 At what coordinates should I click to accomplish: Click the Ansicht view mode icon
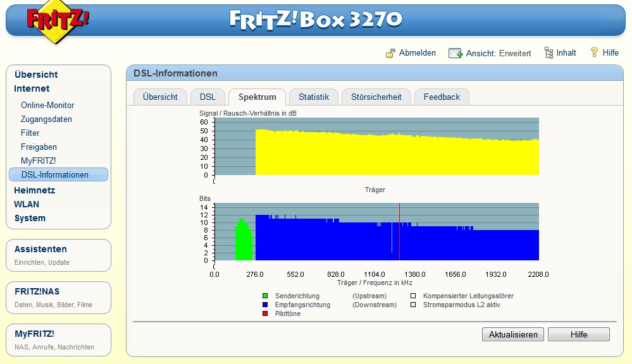coord(455,53)
